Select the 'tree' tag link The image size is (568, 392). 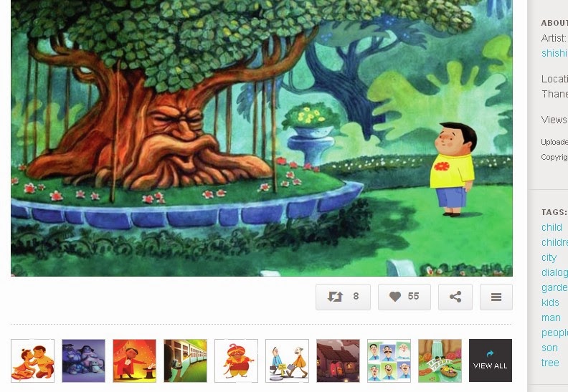point(550,363)
